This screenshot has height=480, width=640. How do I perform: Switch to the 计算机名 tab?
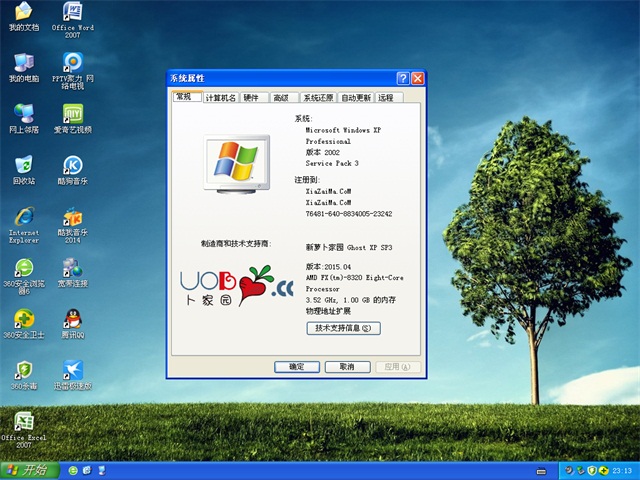(220, 98)
